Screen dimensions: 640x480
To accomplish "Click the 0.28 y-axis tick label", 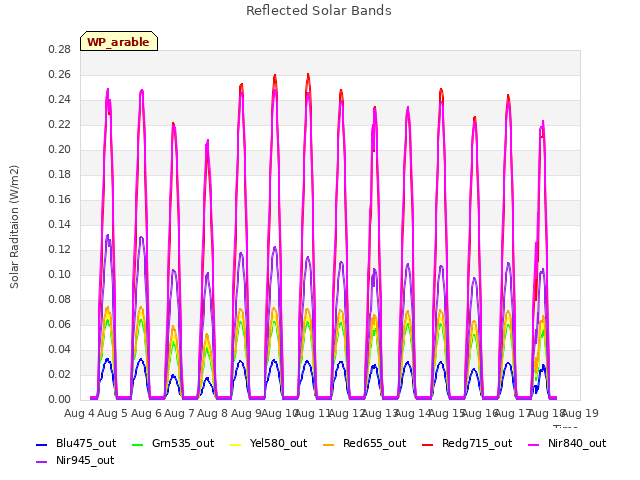I will coord(60,49).
